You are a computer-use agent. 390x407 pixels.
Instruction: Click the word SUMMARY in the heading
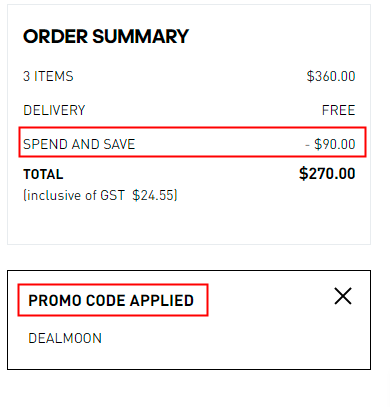(140, 36)
